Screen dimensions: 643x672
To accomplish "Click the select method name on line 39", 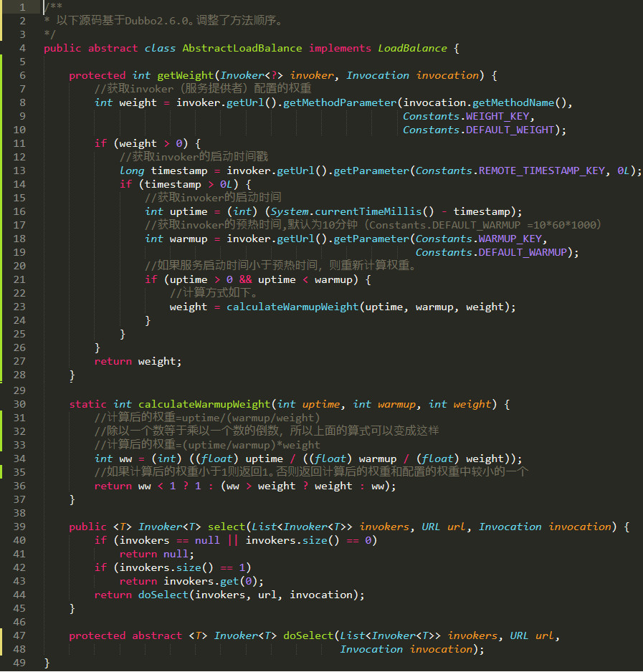I will click(x=227, y=527).
